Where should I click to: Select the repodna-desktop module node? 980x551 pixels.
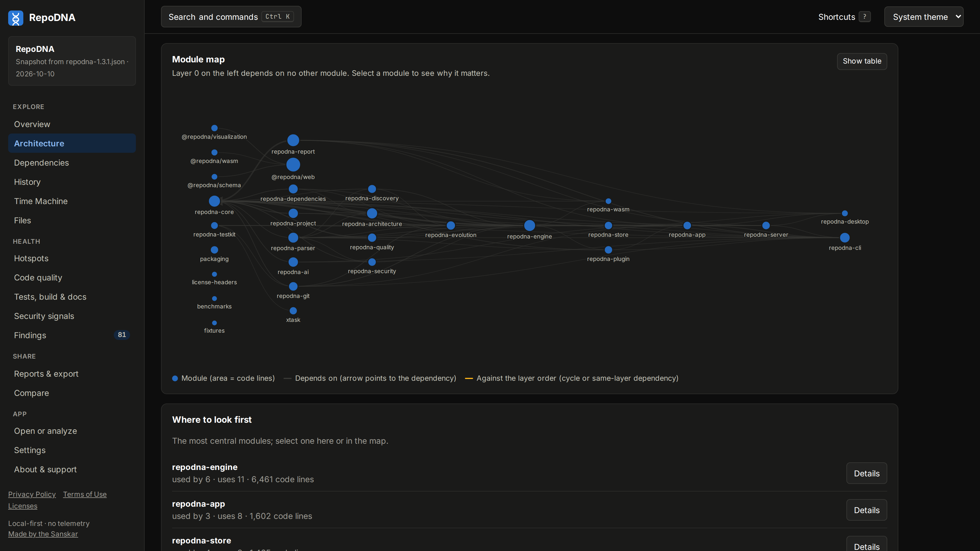(844, 213)
